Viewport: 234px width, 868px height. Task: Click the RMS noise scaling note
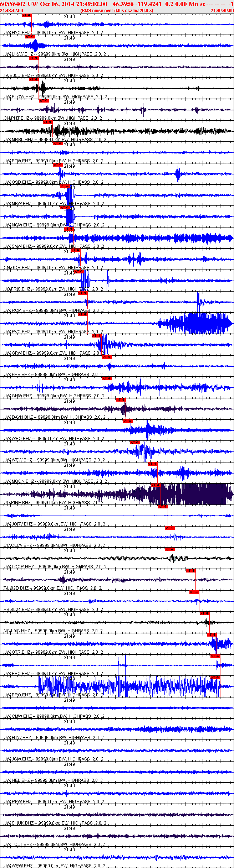tap(117, 11)
